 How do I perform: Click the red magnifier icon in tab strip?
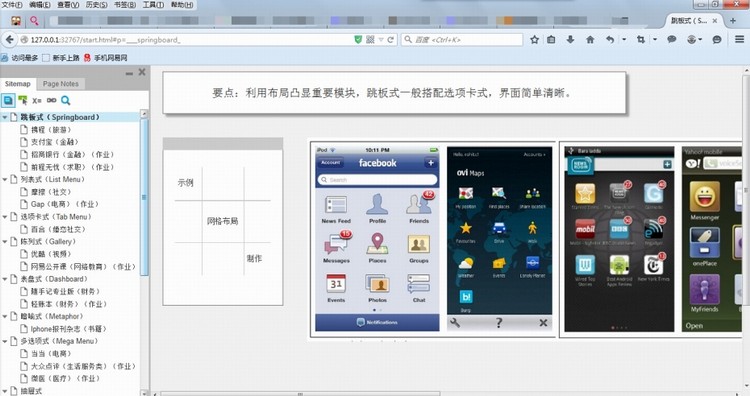(x=34, y=21)
